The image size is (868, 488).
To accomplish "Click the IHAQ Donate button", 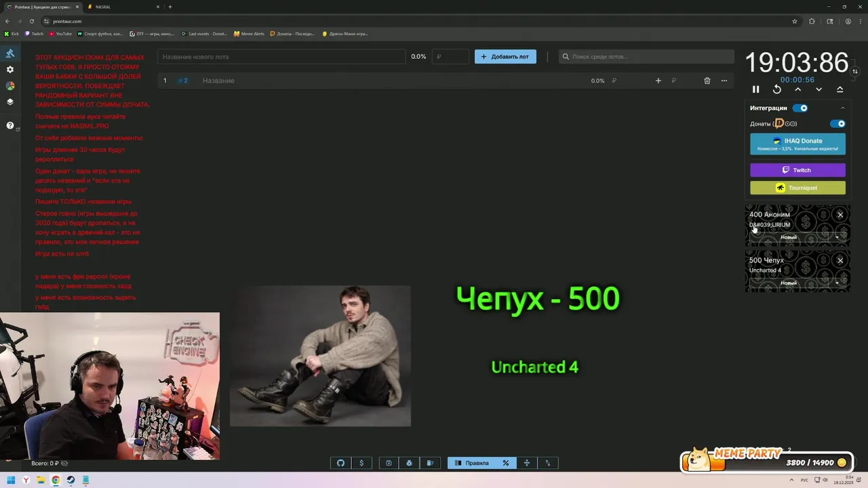I will coord(797,144).
